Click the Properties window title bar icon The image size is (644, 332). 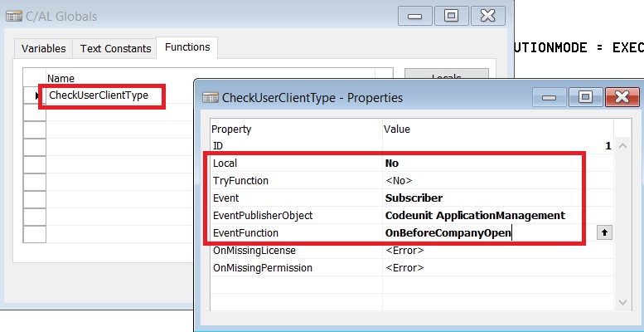211,97
